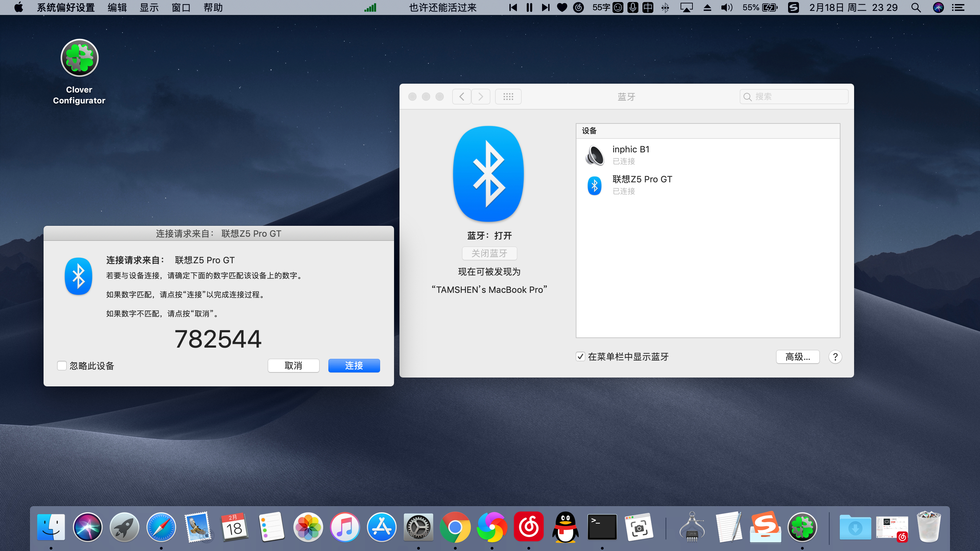Open the 编辑 menu

click(117, 7)
